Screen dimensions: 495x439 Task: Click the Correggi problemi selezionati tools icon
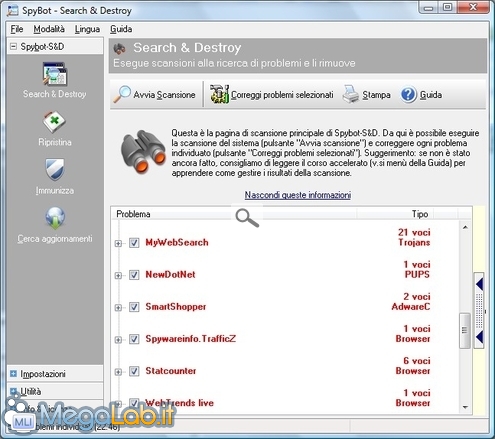219,94
